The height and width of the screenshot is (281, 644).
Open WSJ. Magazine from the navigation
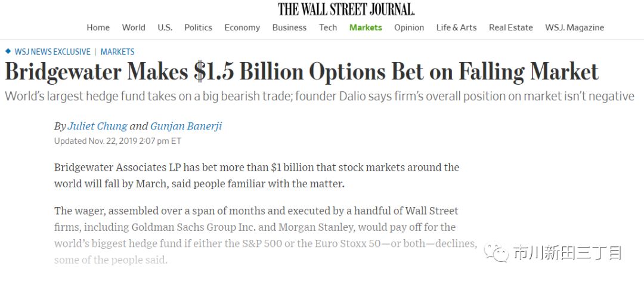(x=574, y=27)
